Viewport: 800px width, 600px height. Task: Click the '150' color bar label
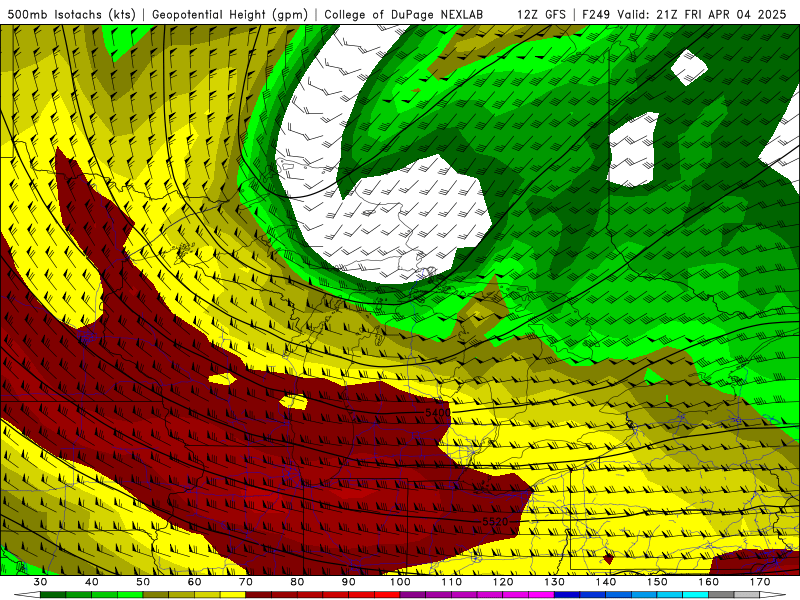tap(657, 582)
